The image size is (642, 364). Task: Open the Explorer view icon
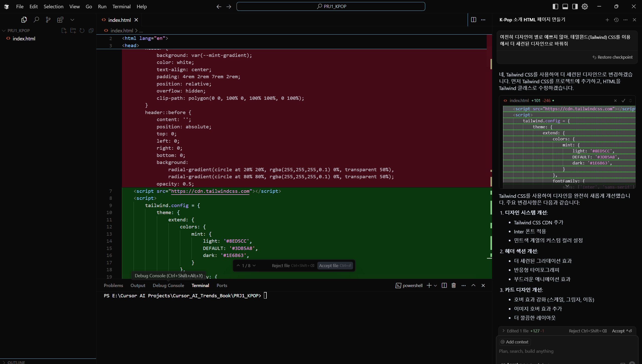[24, 20]
